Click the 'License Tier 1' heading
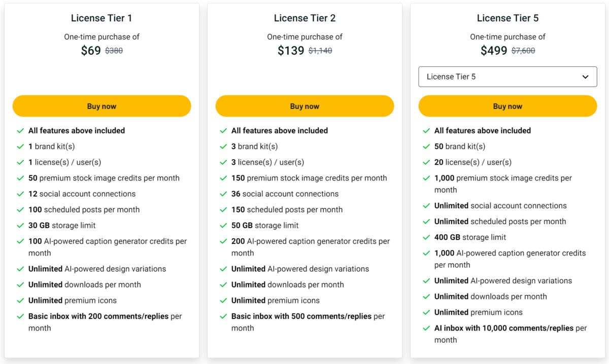 click(101, 18)
